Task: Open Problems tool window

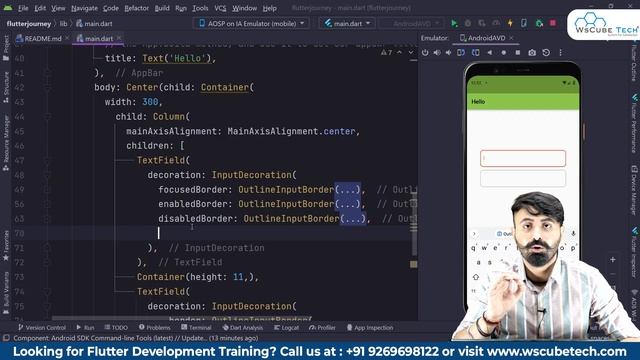Action: pyautogui.click(x=154, y=328)
